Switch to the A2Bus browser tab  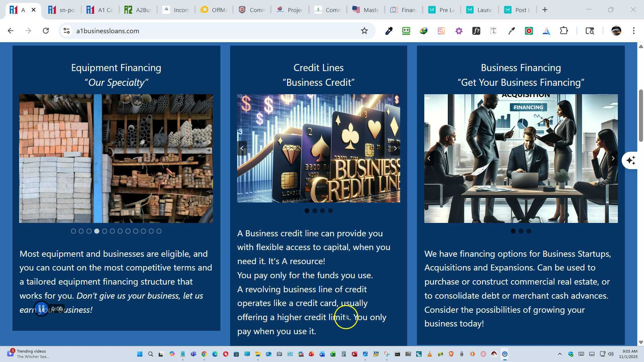click(138, 10)
